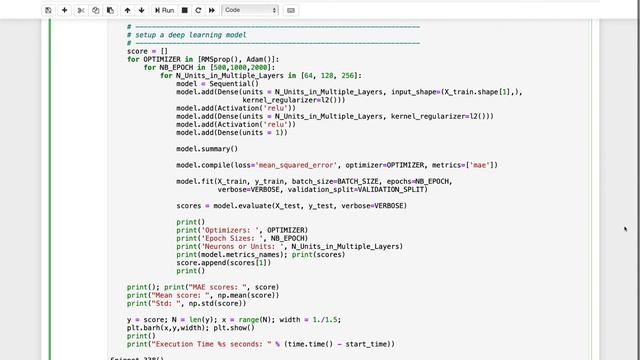Cut the selected cell with scissors icon
The width and height of the screenshot is (640, 360).
point(81,10)
